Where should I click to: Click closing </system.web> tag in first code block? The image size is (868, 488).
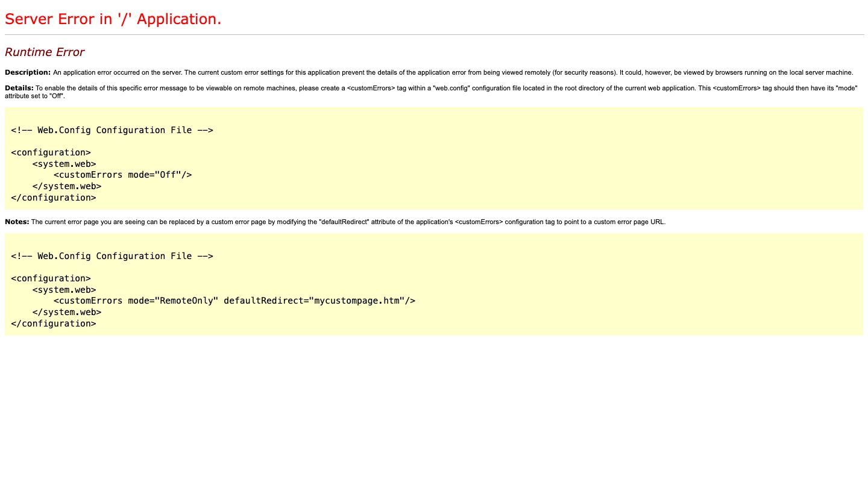tap(66, 186)
